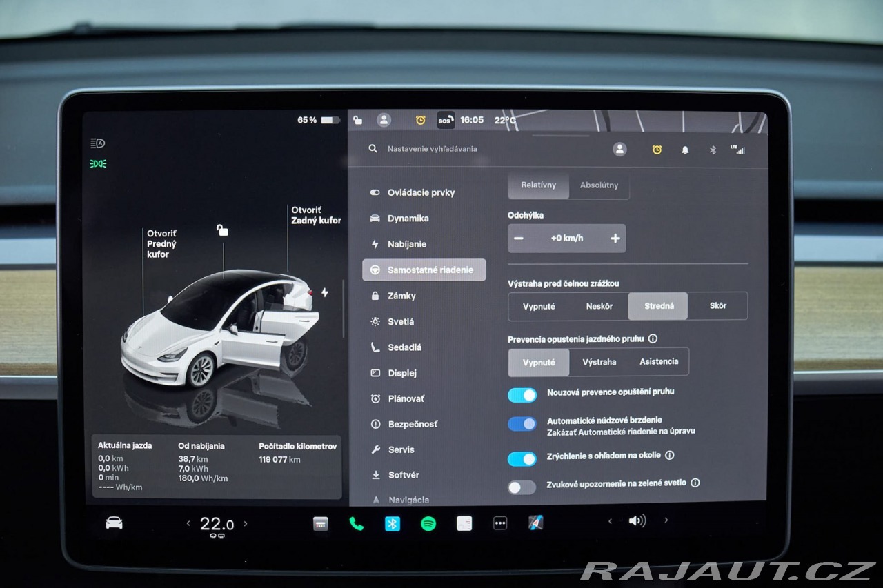Disable Zrýchlenie s ohľadom na okolie switch
Image resolution: width=883 pixels, height=588 pixels.
[x=522, y=458]
